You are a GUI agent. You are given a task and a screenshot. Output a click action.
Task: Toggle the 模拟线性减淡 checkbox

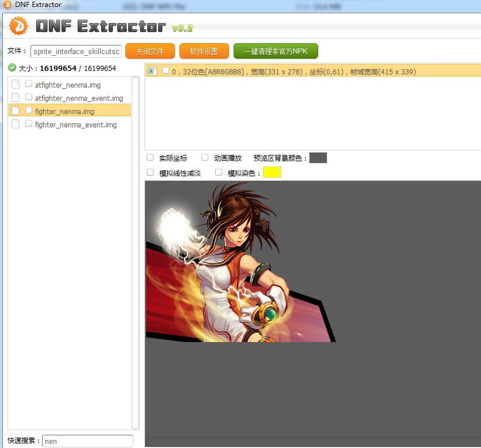150,172
